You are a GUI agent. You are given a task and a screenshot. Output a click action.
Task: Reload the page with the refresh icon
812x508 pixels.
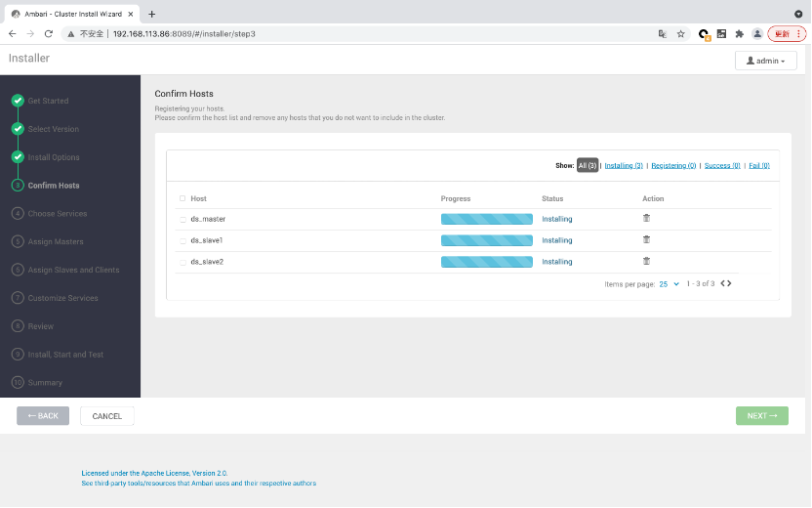point(49,33)
